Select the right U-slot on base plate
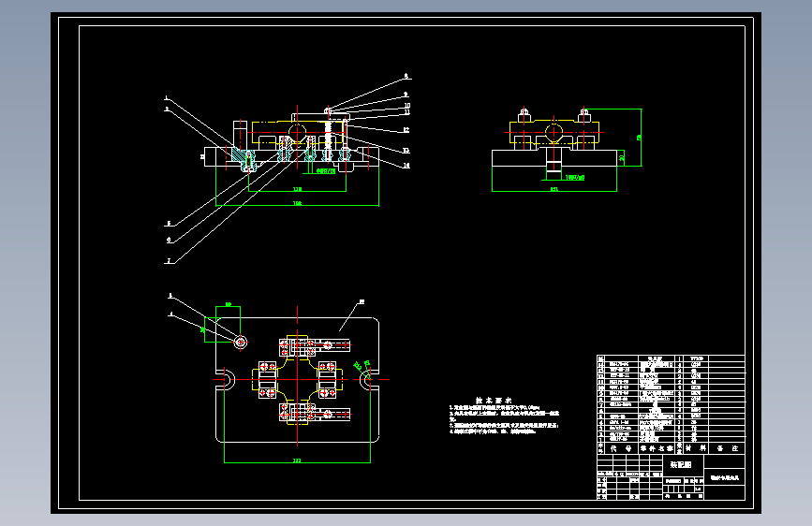Image resolution: width=812 pixels, height=526 pixels. (x=369, y=379)
